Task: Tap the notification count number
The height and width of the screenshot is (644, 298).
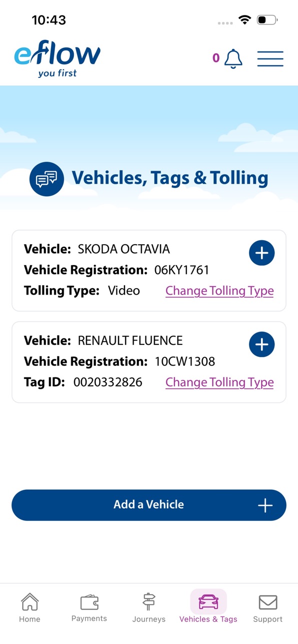Action: (x=216, y=58)
